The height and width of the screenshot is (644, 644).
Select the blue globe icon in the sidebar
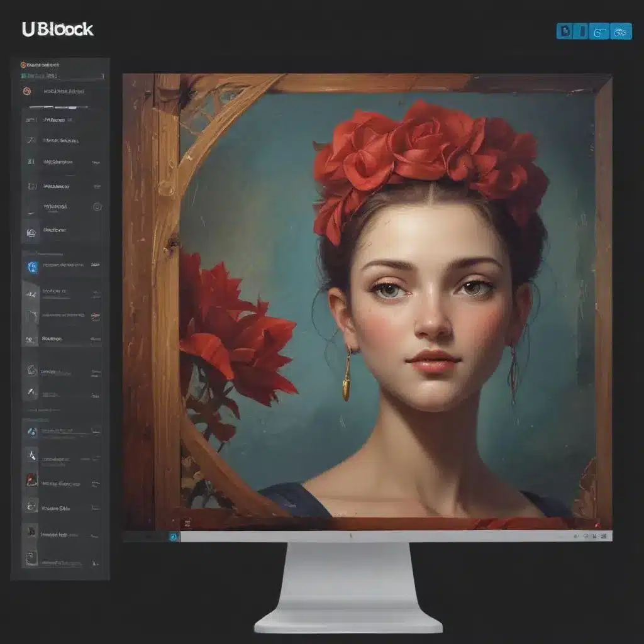pyautogui.click(x=33, y=267)
